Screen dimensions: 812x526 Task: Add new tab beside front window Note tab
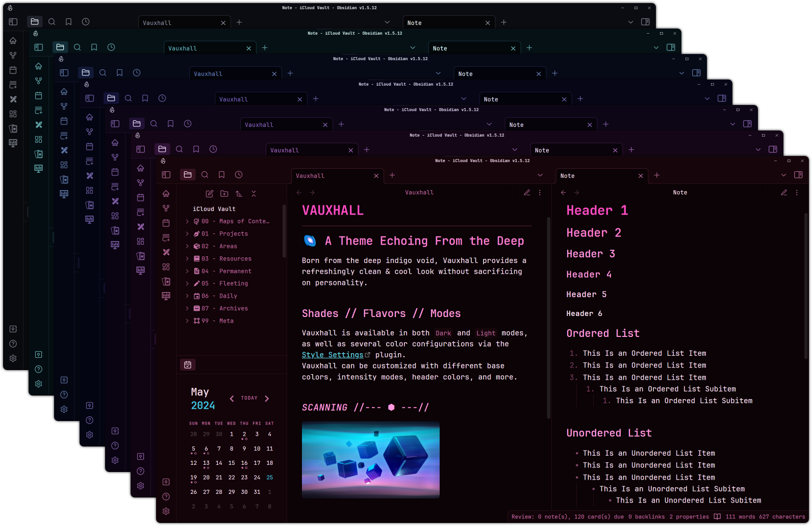click(x=657, y=175)
